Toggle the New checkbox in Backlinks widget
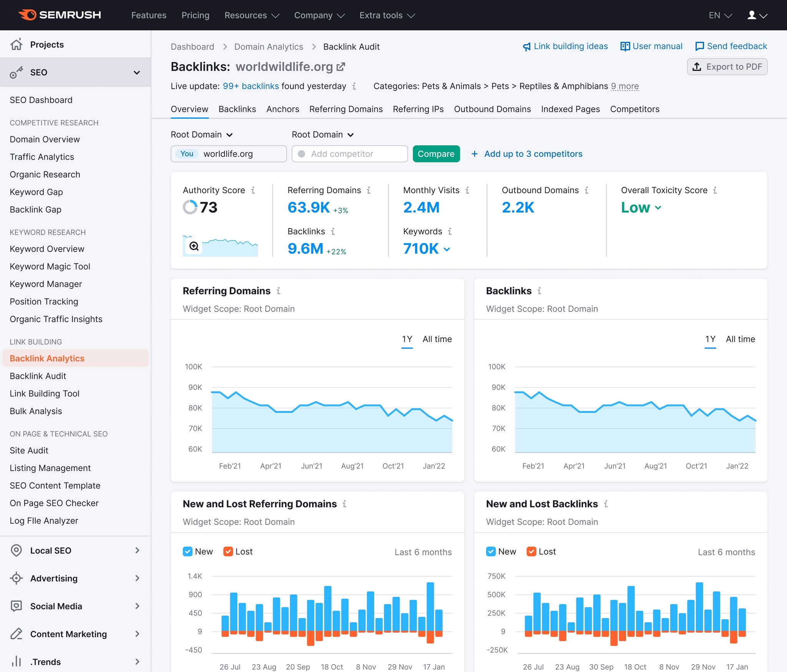The height and width of the screenshot is (672, 787). [x=491, y=551]
